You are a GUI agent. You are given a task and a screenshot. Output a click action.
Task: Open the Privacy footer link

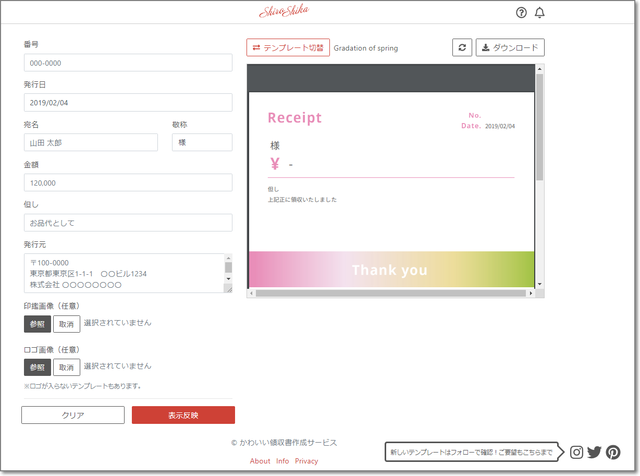pyautogui.click(x=307, y=461)
